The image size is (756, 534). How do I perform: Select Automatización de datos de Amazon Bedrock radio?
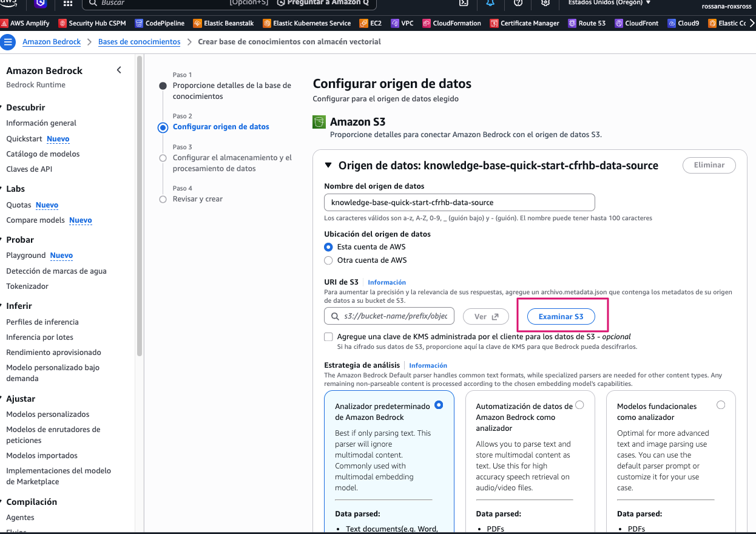coord(579,405)
